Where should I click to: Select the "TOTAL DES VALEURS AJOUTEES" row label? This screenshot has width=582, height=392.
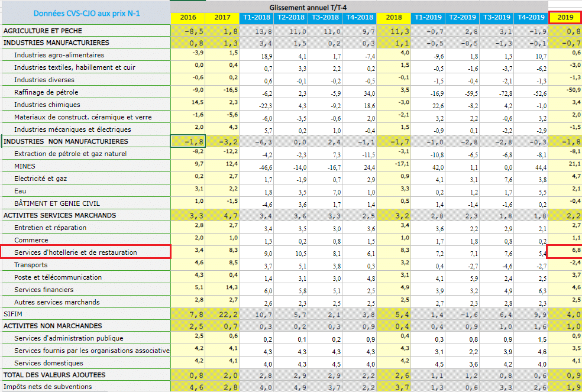[54, 375]
